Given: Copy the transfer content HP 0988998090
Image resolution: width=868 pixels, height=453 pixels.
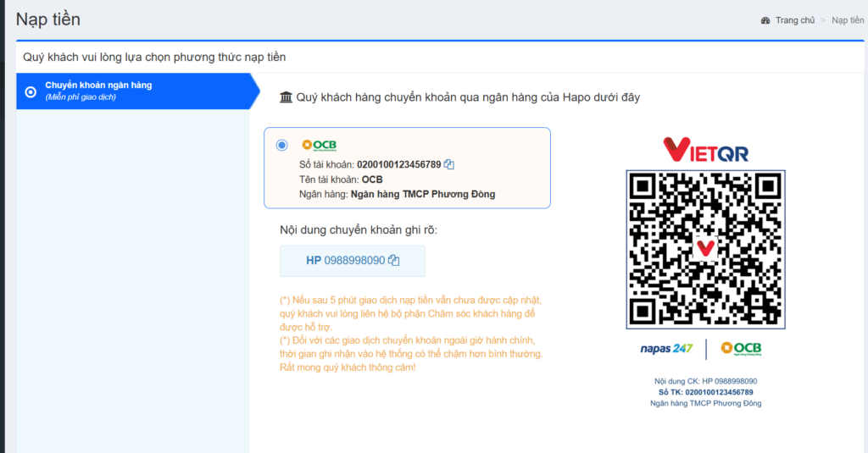Looking at the screenshot, I should tap(393, 261).
